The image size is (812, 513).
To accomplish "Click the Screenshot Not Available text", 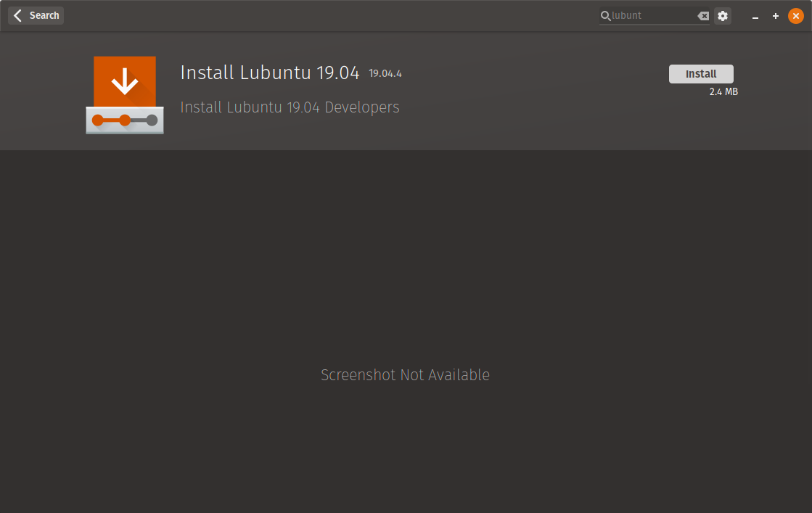I will click(x=405, y=375).
